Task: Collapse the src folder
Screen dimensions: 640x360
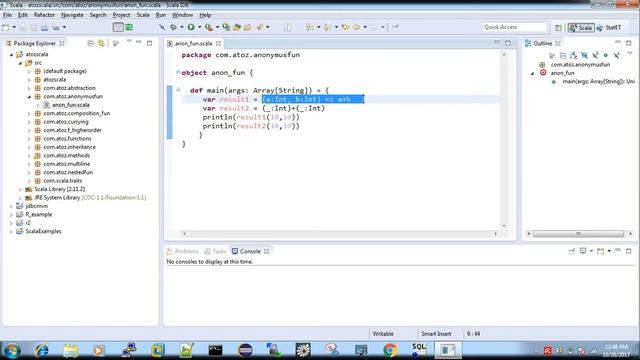Action: tap(20, 63)
